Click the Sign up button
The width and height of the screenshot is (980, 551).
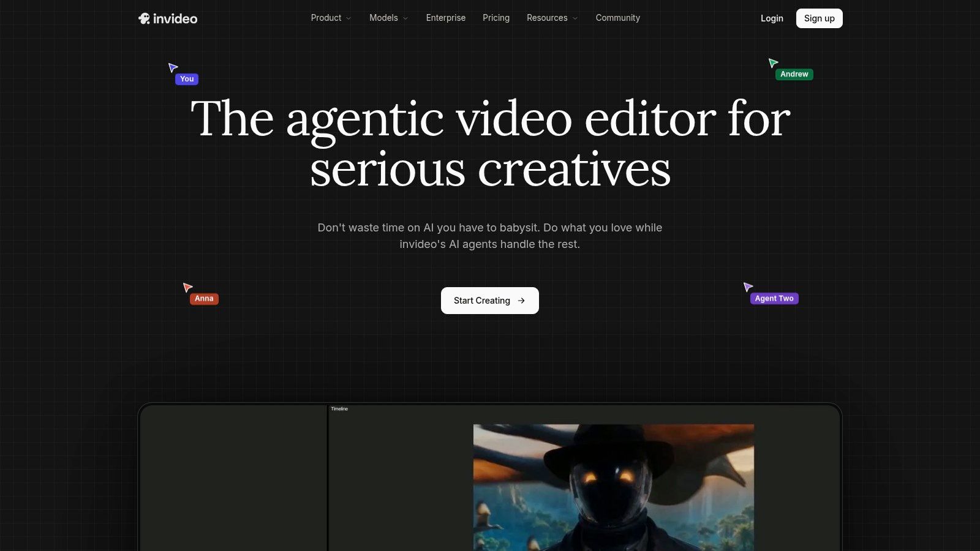tap(820, 18)
